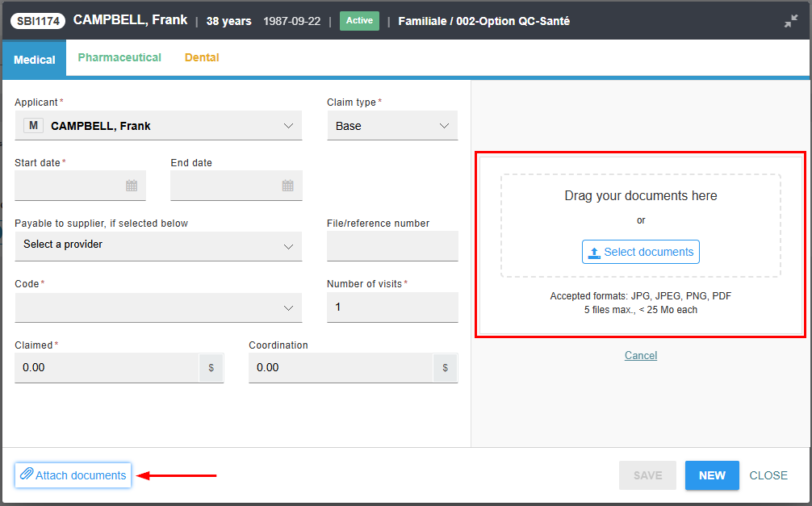
Task: Click the Cancel link under upload area
Action: [x=641, y=355]
